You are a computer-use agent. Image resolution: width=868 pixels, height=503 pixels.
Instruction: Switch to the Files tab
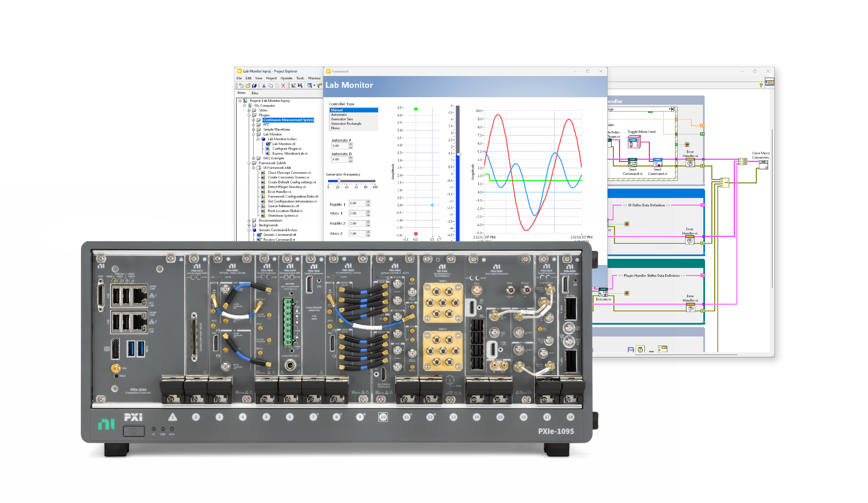coord(255,93)
